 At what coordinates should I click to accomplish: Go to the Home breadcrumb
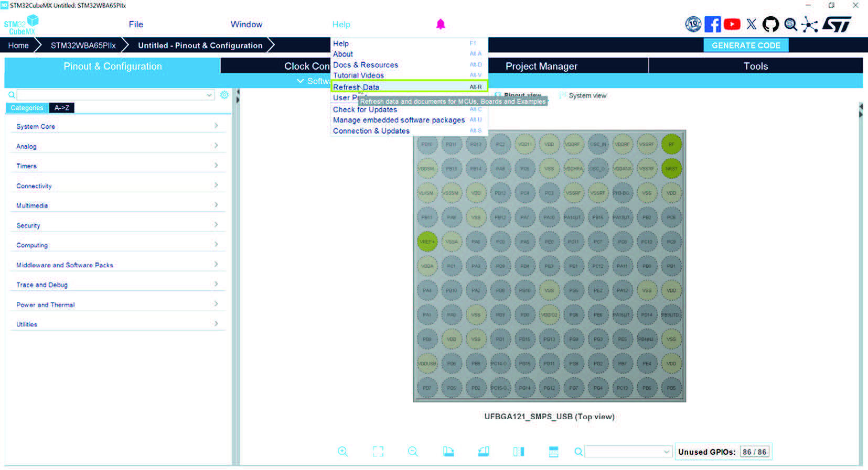18,46
